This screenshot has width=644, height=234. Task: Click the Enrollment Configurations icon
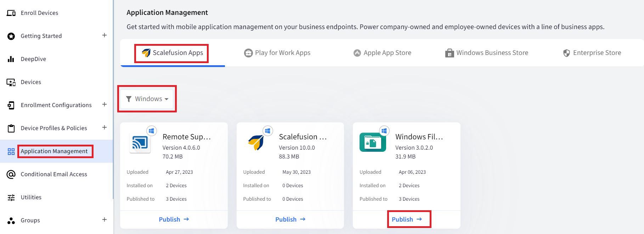[11, 105]
